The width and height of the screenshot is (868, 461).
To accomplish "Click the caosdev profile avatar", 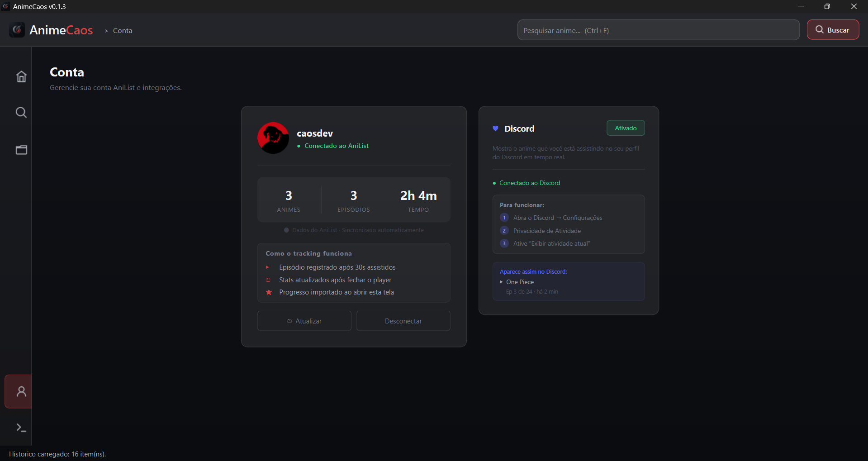I will click(273, 138).
